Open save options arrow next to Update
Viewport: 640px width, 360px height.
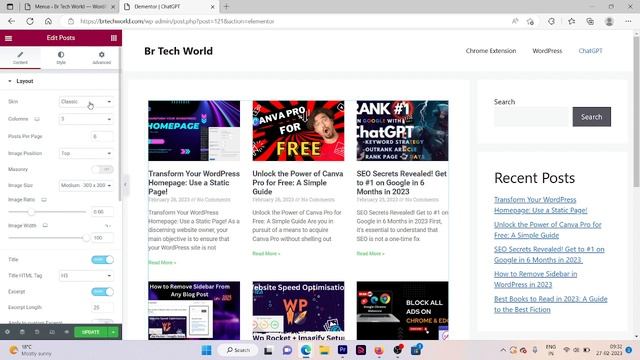tap(113, 332)
